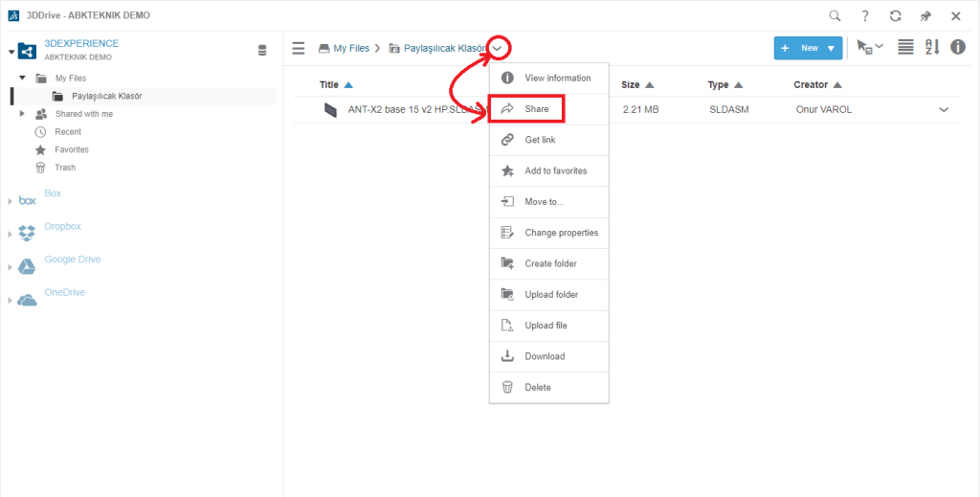
Task: Click Download in the context menu
Action: pos(545,356)
